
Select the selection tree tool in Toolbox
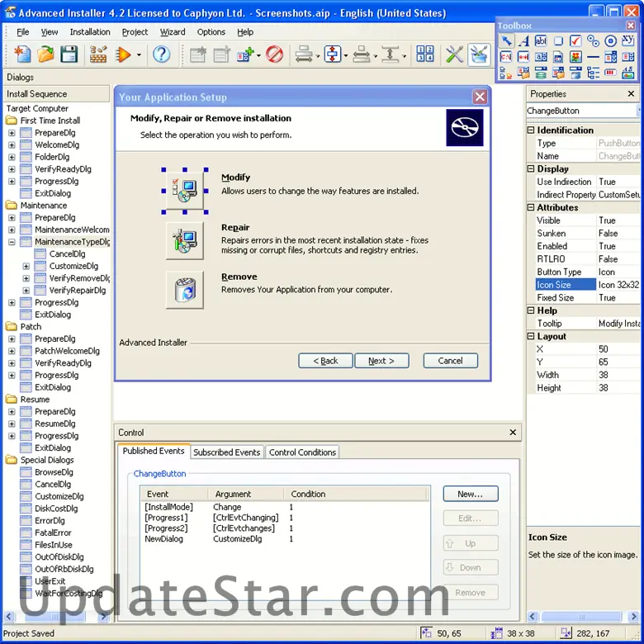pyautogui.click(x=593, y=73)
